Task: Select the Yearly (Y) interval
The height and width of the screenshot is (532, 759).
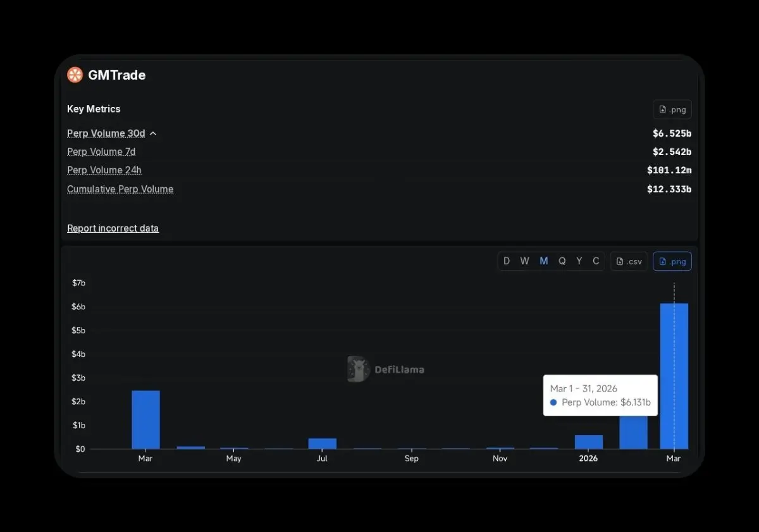Action: click(579, 261)
